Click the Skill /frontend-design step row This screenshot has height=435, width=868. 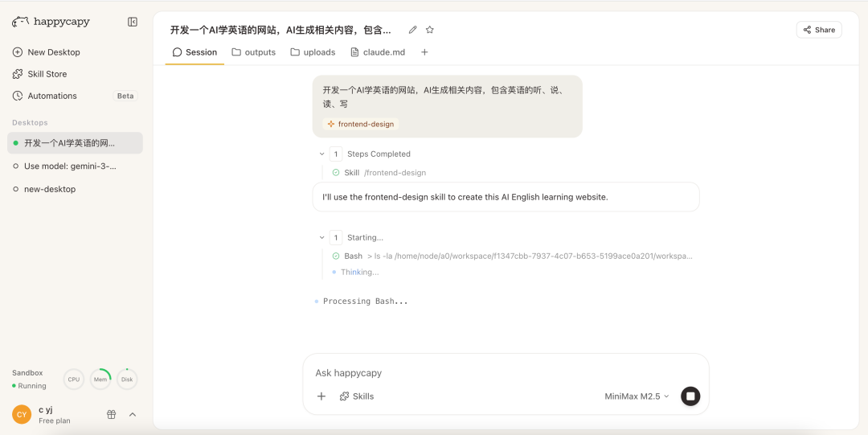pyautogui.click(x=379, y=173)
